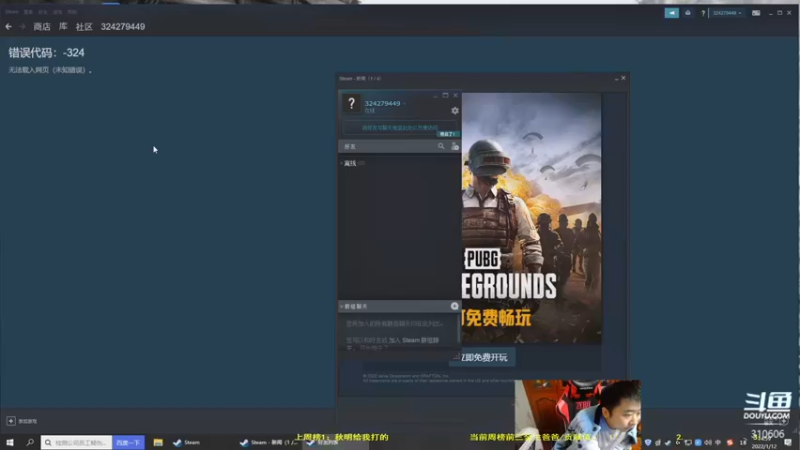Open the Steam inbox notifications icon
Image resolution: width=800 pixels, height=450 pixels.
click(688, 13)
